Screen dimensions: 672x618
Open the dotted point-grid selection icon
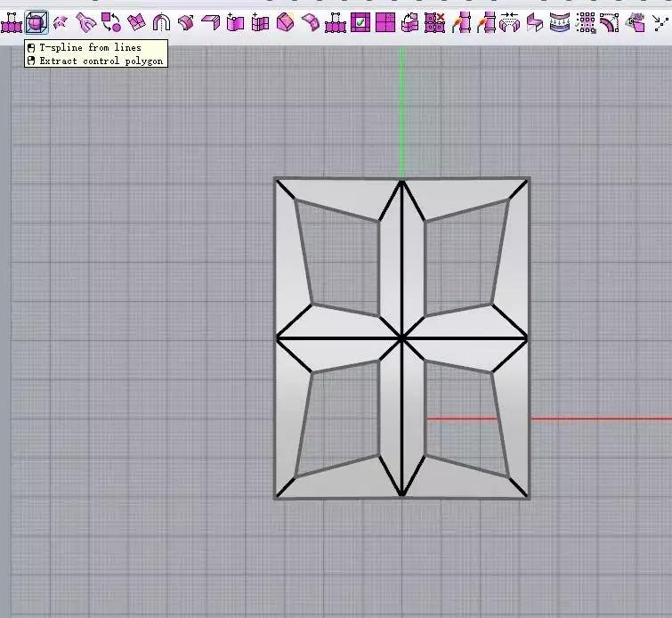[x=586, y=22]
